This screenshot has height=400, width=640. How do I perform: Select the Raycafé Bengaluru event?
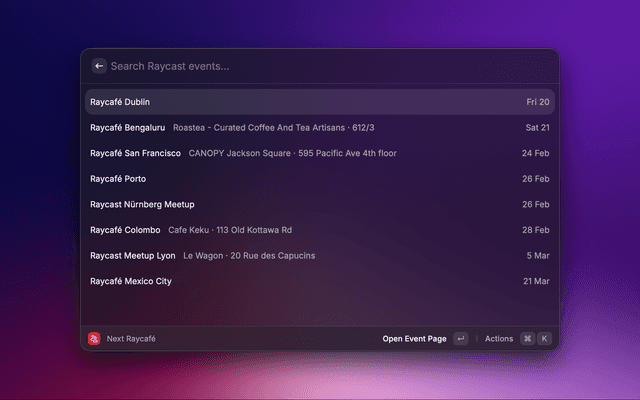coord(126,128)
